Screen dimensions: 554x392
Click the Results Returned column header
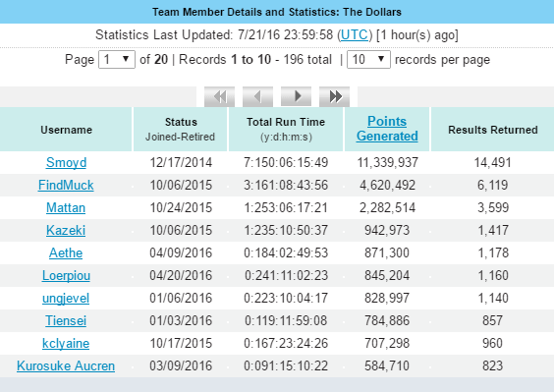493,130
